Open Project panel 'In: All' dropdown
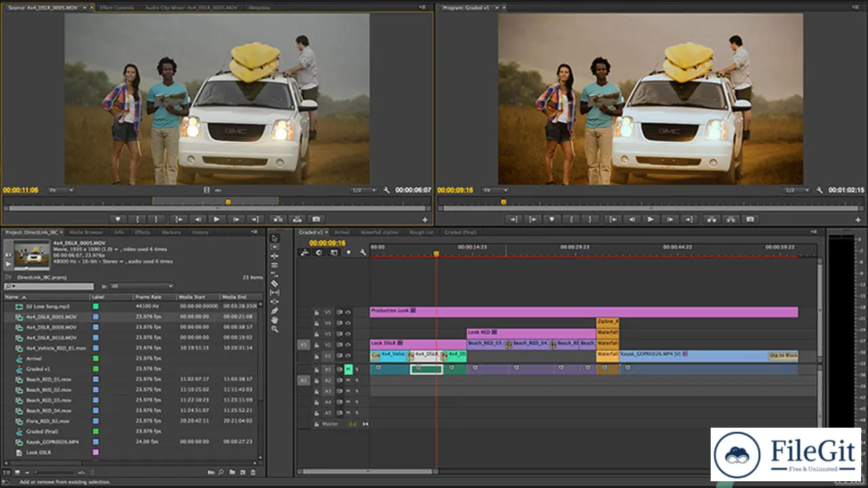This screenshot has width=868, height=488. (x=142, y=286)
